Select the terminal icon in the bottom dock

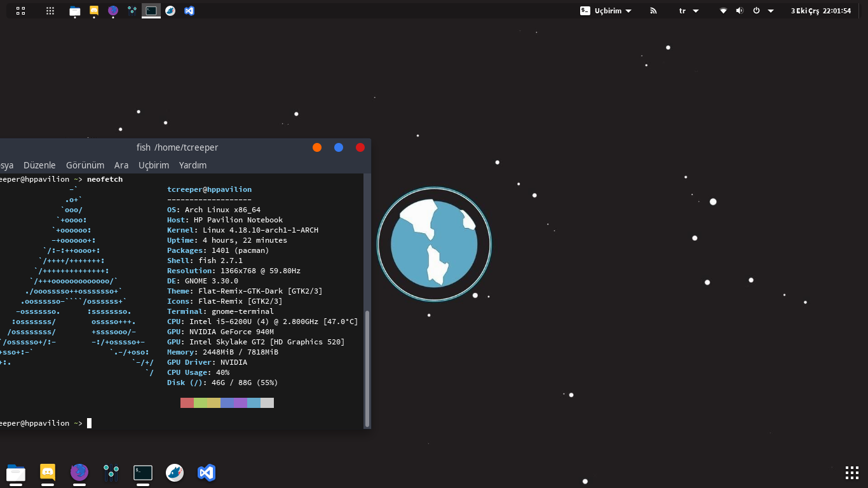[143, 473]
